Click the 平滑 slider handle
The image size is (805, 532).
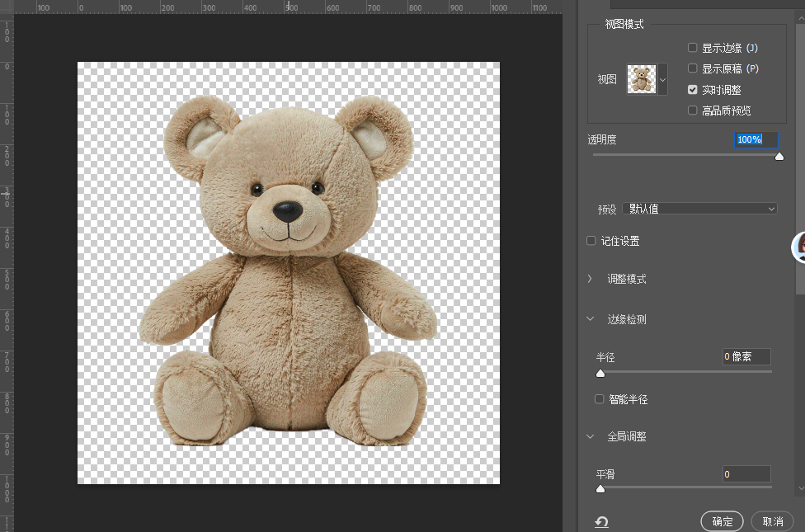[600, 489]
